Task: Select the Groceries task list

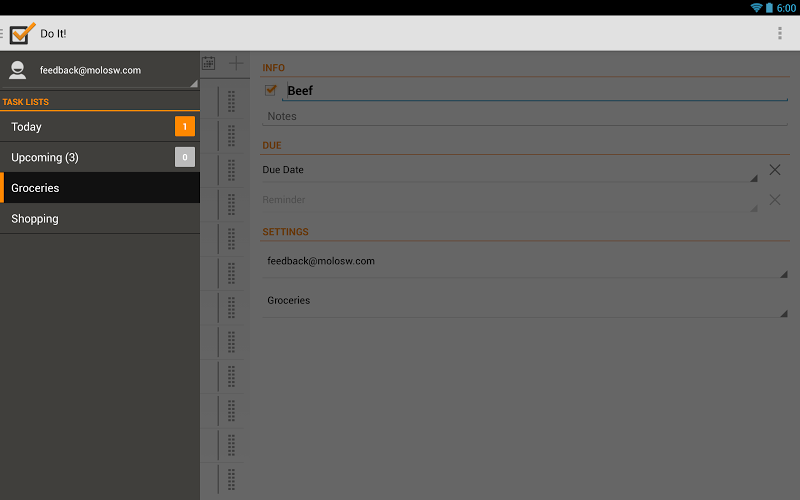Action: coord(100,188)
